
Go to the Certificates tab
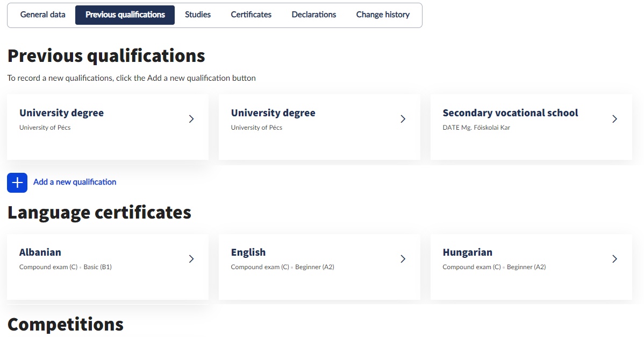251,15
